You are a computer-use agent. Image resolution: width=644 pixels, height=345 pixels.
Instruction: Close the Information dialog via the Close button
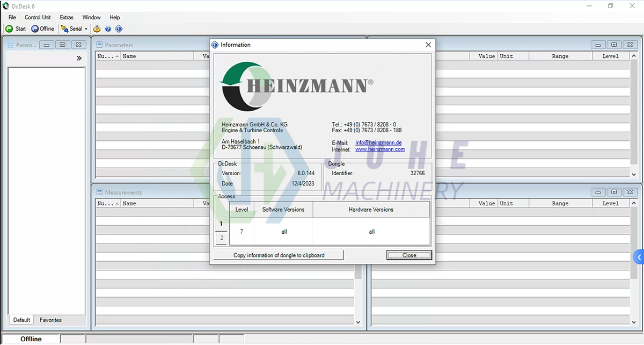point(409,255)
